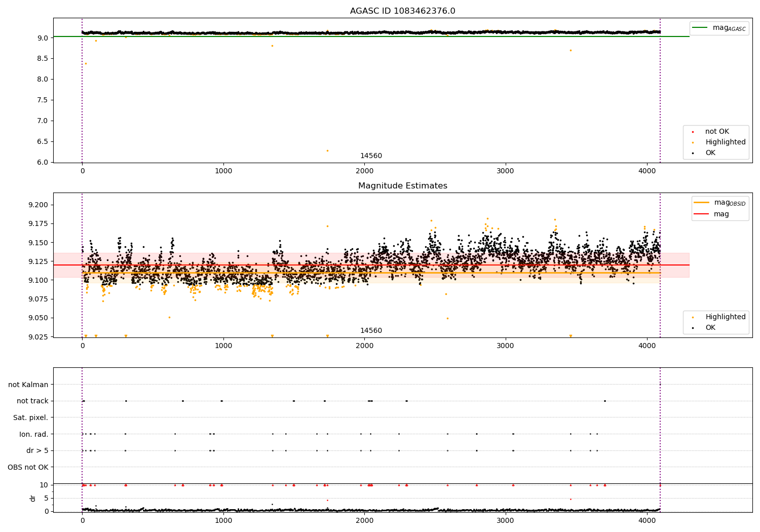Select the mag OBSID legend entry
The image size is (760, 532).
[719, 203]
